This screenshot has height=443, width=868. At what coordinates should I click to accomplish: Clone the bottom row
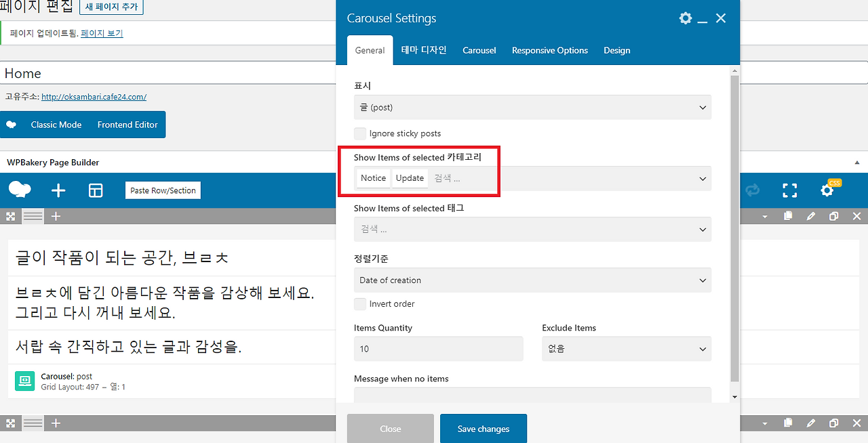[834, 423]
